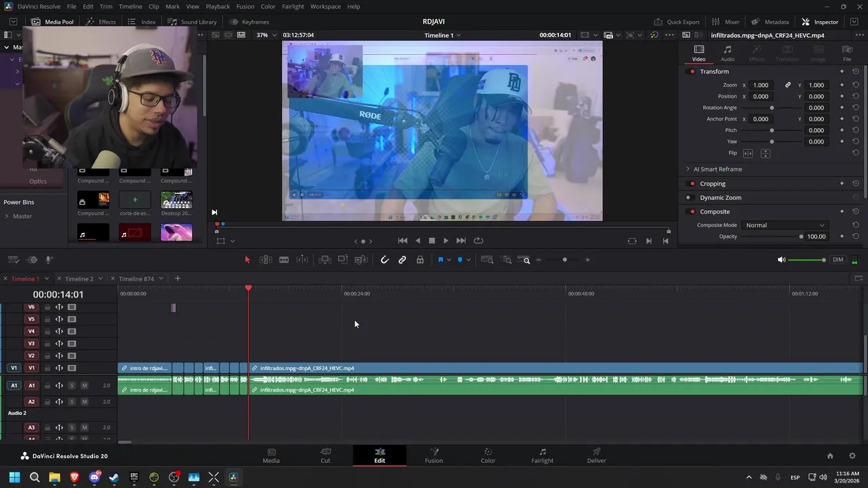The width and height of the screenshot is (868, 488).
Task: Disable video track V4 filmstrip icon
Action: click(x=72, y=331)
